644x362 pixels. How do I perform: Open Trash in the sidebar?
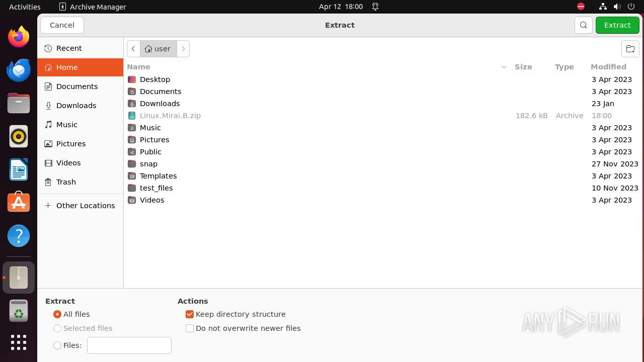(80, 182)
